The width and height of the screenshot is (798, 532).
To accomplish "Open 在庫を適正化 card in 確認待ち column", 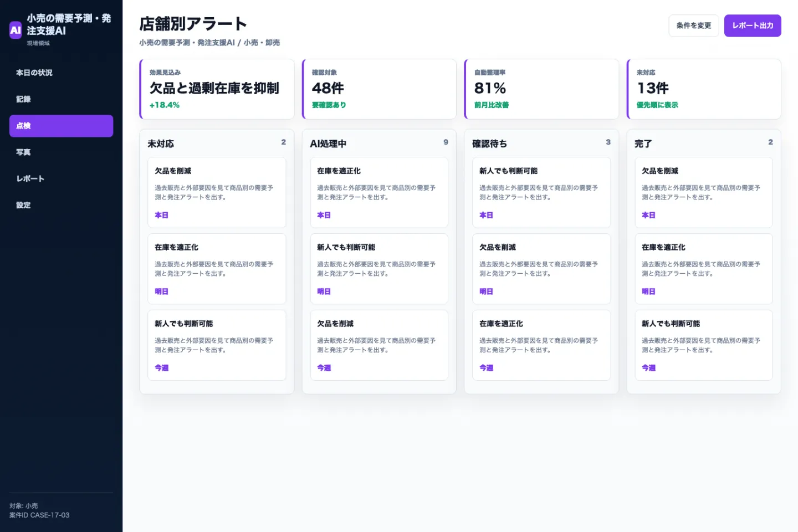I will point(541,345).
